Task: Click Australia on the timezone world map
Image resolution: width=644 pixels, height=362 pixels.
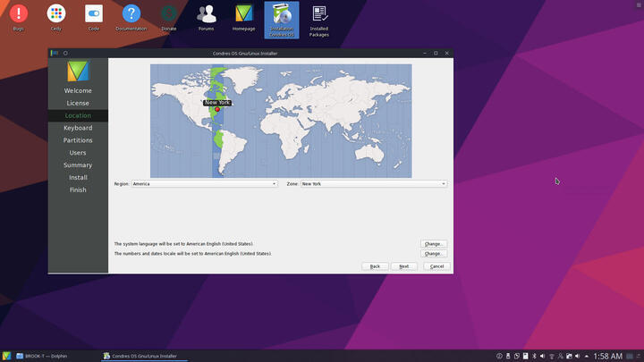Action: click(x=369, y=154)
